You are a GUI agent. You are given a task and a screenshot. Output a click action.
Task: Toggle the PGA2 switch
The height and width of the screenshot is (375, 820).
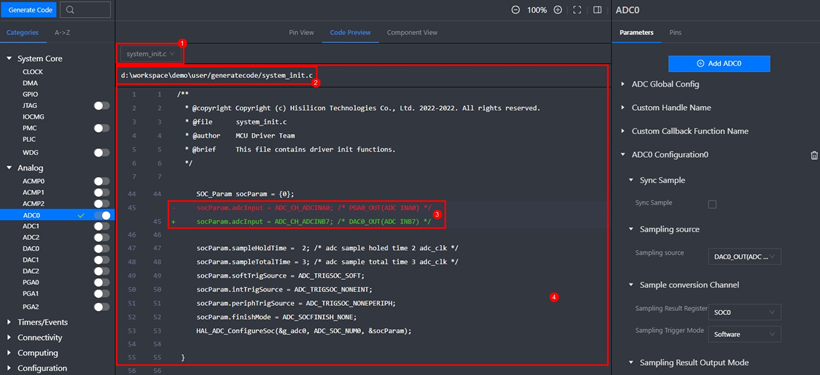coord(102,306)
